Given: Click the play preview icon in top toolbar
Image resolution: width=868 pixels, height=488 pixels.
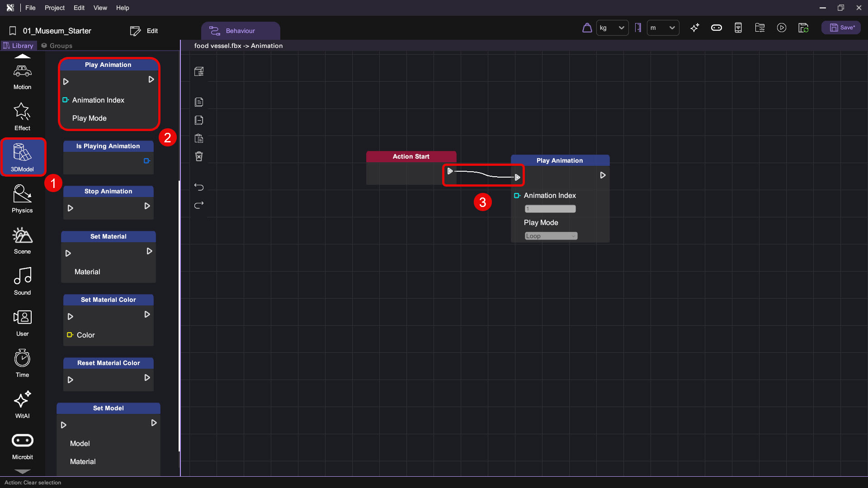Looking at the screenshot, I should click(x=782, y=28).
